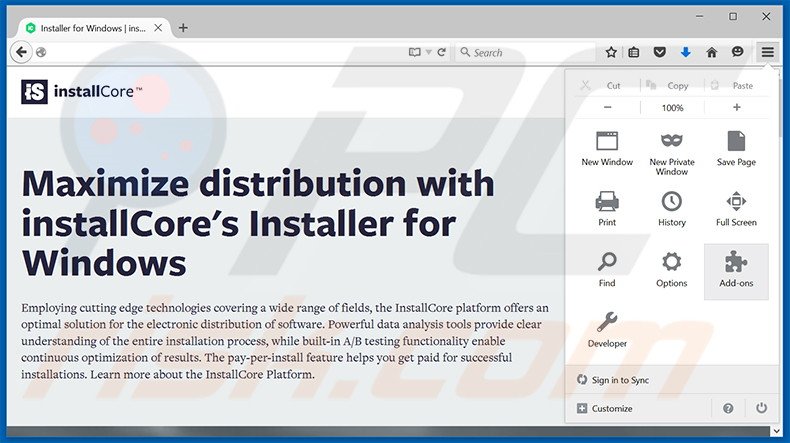Screen dimensions: 790x443
Task: Choose Cut in the menu
Action: [607, 86]
